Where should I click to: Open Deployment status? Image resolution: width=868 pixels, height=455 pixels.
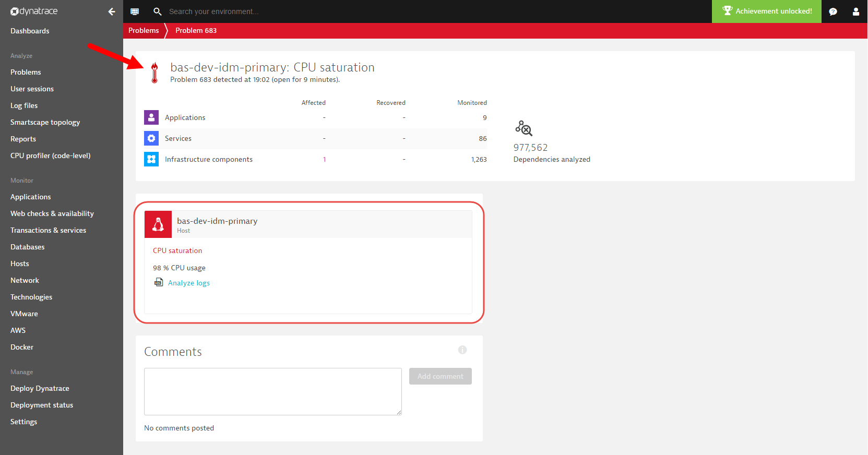point(42,405)
